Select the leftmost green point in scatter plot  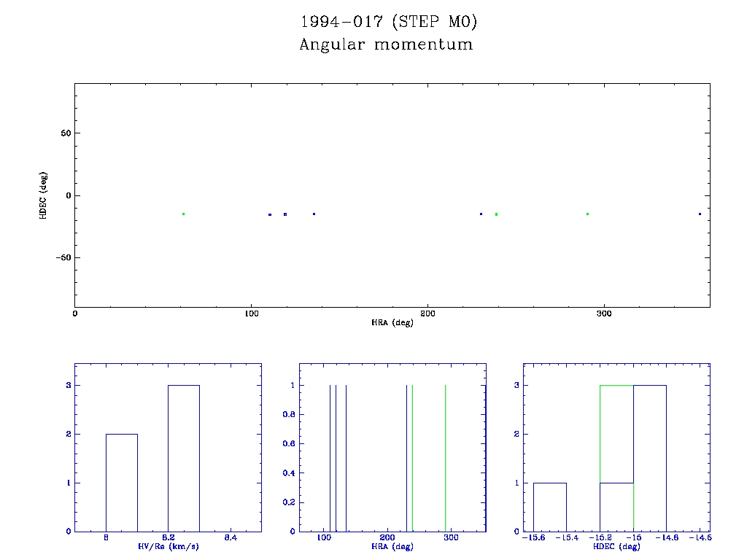(x=183, y=214)
